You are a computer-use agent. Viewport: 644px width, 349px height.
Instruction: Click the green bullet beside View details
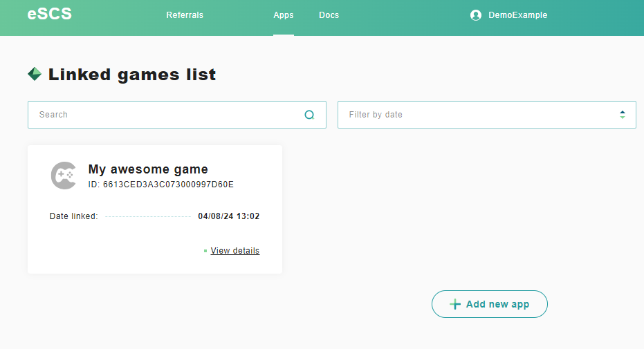205,251
